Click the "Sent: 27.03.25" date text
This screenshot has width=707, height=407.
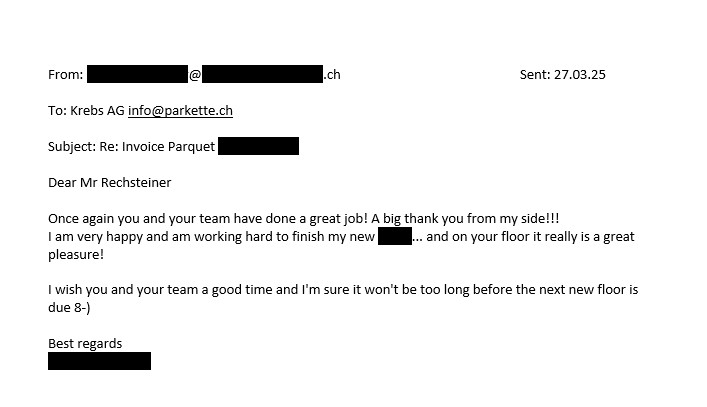click(562, 74)
